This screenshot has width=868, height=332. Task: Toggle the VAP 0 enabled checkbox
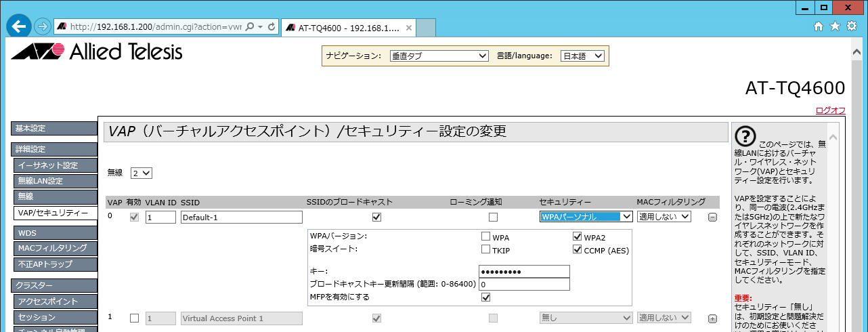[x=134, y=217]
